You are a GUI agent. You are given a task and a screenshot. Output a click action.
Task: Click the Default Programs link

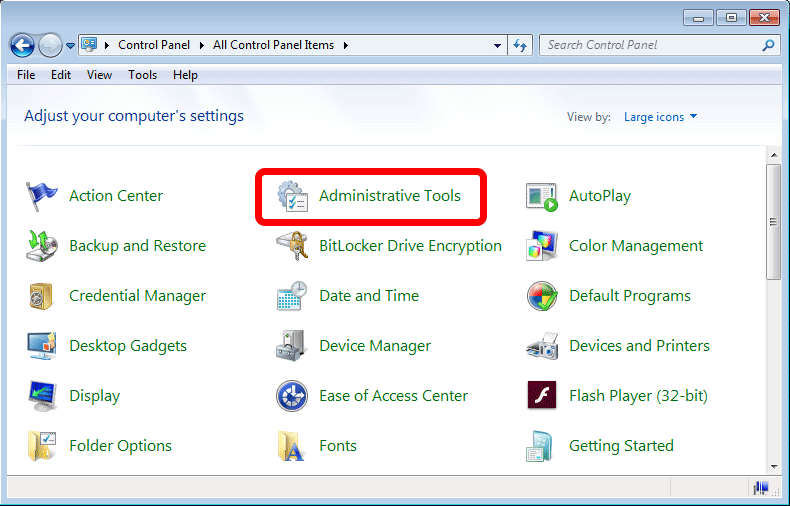click(x=630, y=295)
